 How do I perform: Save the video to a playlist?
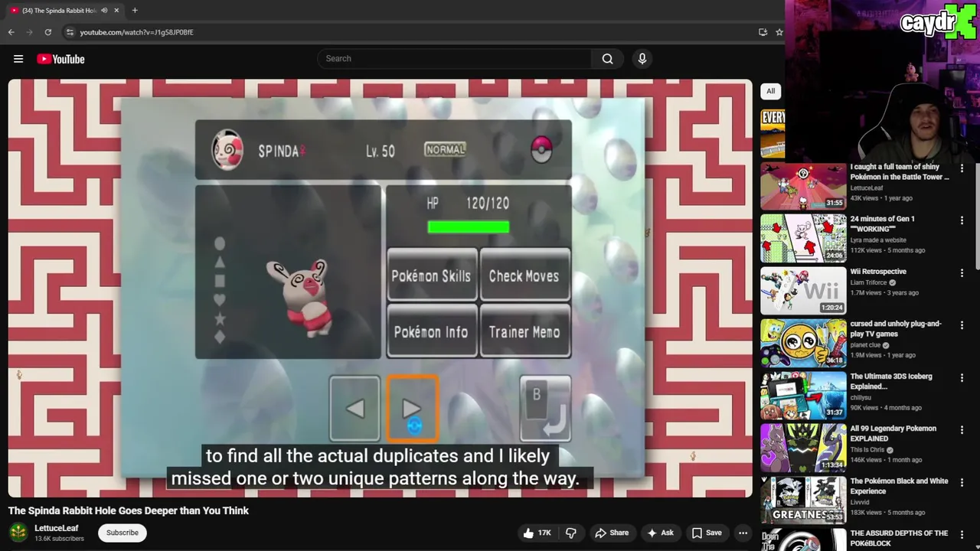click(x=707, y=533)
